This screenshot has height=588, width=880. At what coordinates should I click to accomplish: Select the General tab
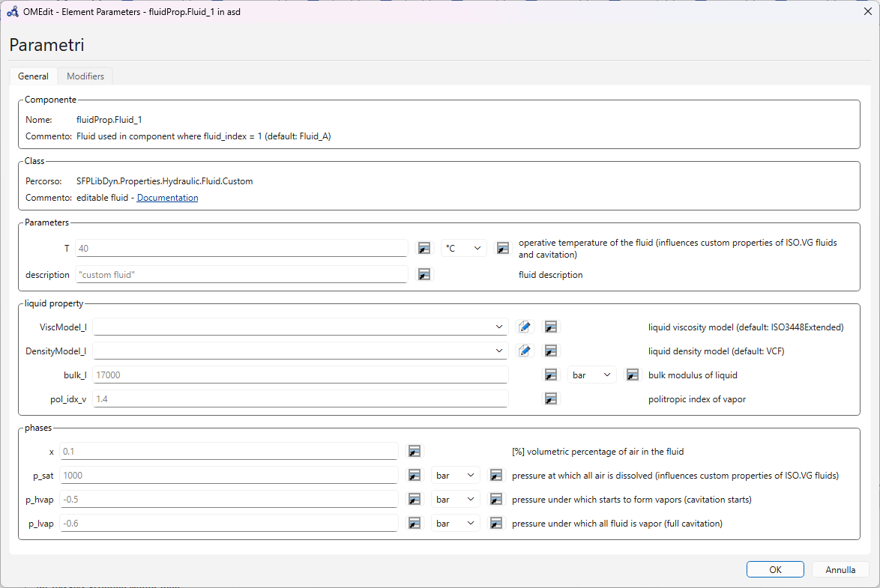[x=33, y=76]
